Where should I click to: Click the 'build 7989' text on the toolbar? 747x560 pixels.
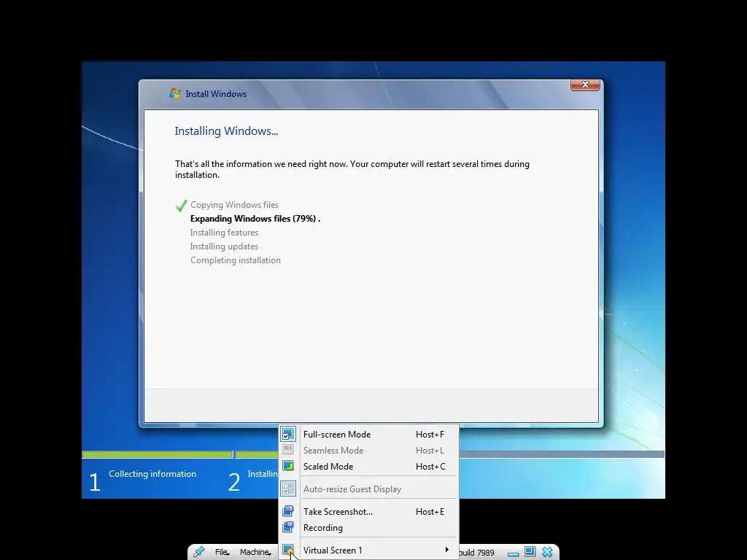(x=476, y=553)
